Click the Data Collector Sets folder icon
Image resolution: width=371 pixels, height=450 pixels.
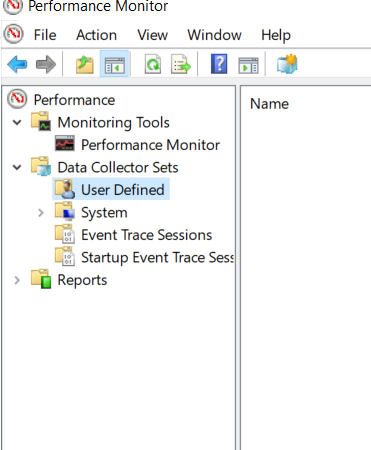click(x=41, y=166)
